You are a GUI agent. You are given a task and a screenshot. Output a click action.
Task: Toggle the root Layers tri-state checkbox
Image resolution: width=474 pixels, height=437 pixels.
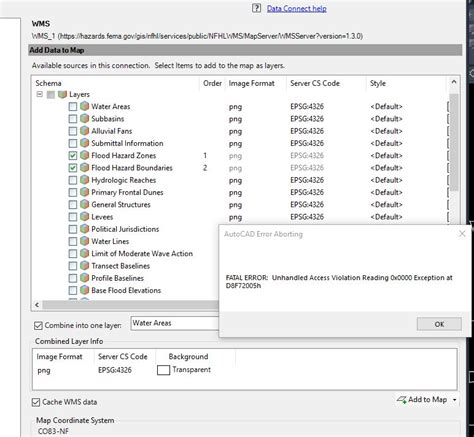point(51,95)
